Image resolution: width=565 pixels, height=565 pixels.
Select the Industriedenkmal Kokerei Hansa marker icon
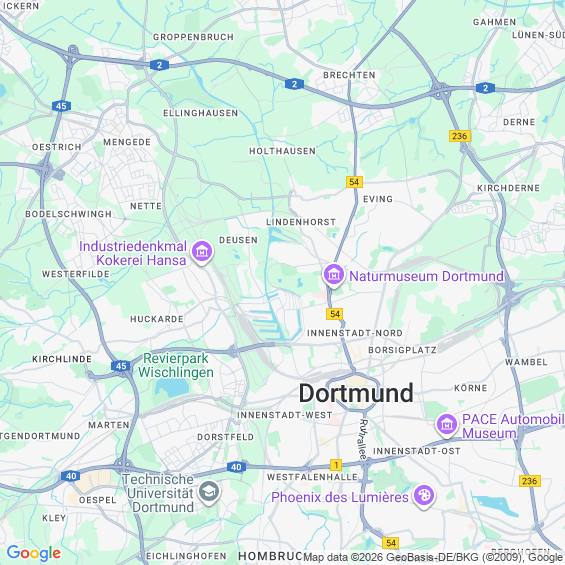tap(202, 252)
